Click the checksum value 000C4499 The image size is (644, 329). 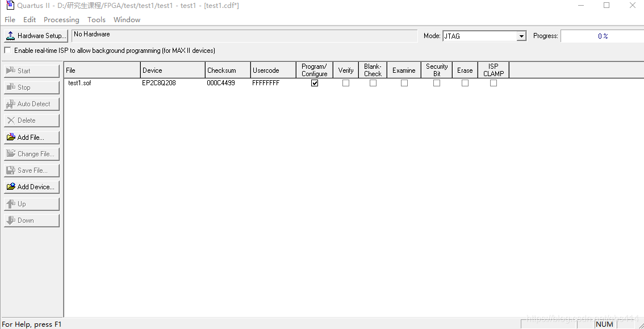point(221,83)
